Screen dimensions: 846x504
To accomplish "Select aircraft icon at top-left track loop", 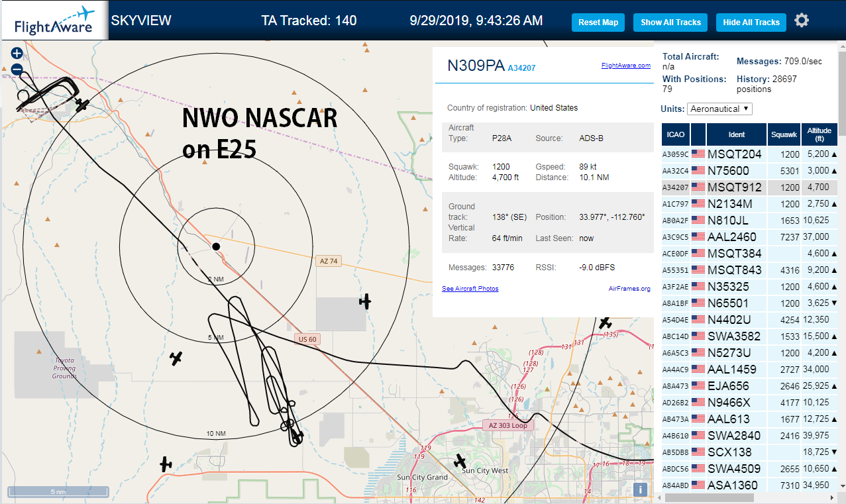I will click(82, 105).
